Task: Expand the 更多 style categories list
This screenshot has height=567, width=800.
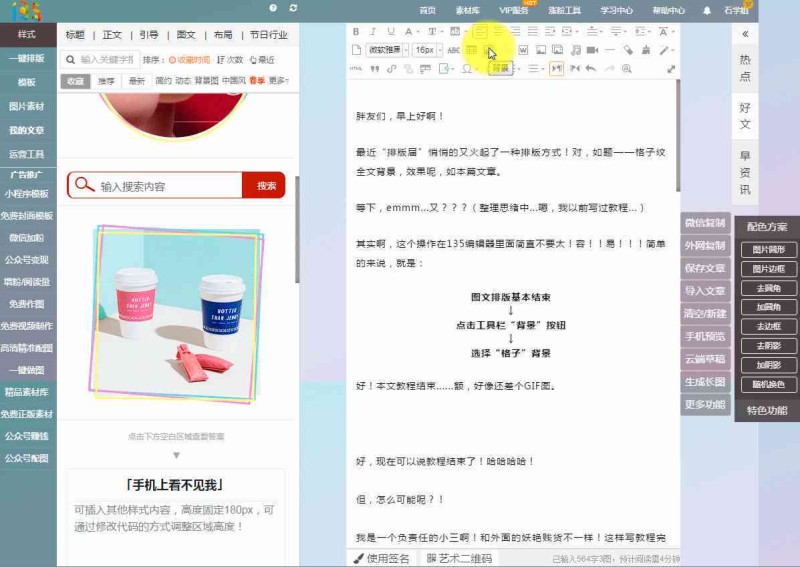Action: coord(279,81)
